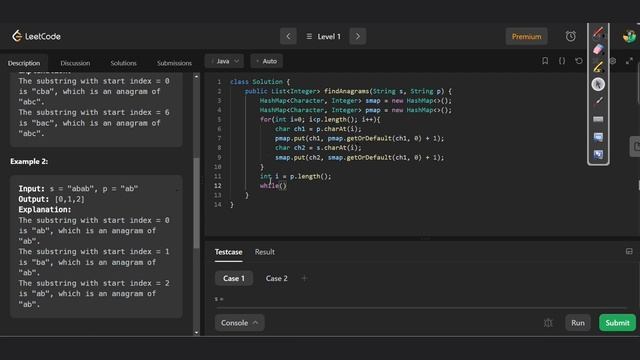This screenshot has width=640, height=360.
Task: Toggle fullscreen editor icon
Action: point(629,61)
